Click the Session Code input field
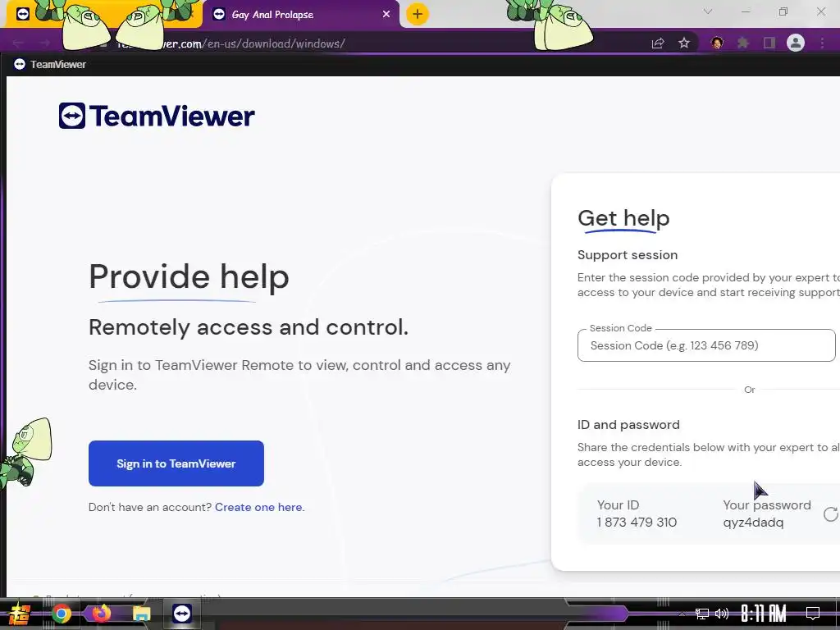The width and height of the screenshot is (840, 630). coord(706,345)
